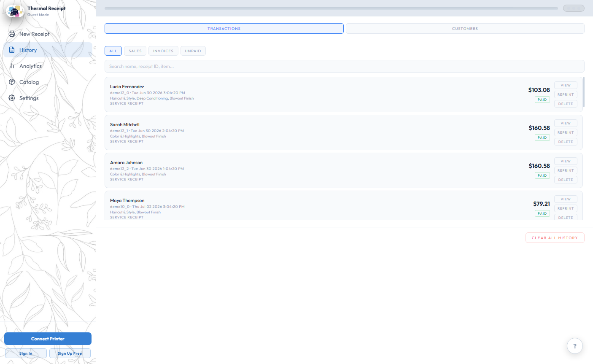The height and width of the screenshot is (364, 593).
Task: Switch to the Transactions tab
Action: 224,28
